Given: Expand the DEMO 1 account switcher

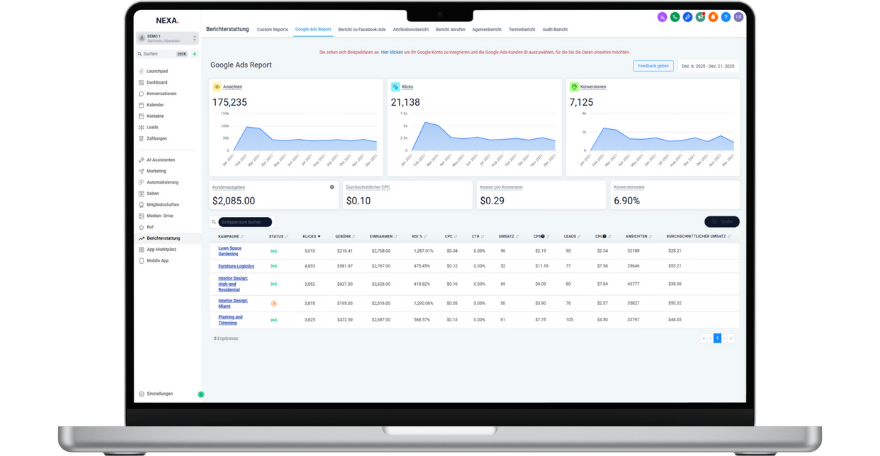Looking at the screenshot, I should click(x=168, y=37).
